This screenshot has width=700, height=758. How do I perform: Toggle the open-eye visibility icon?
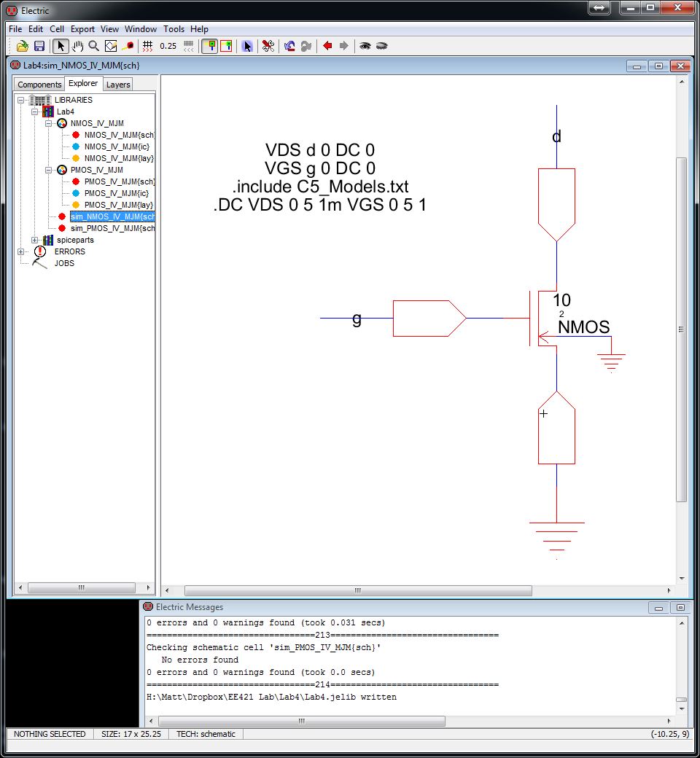365,46
